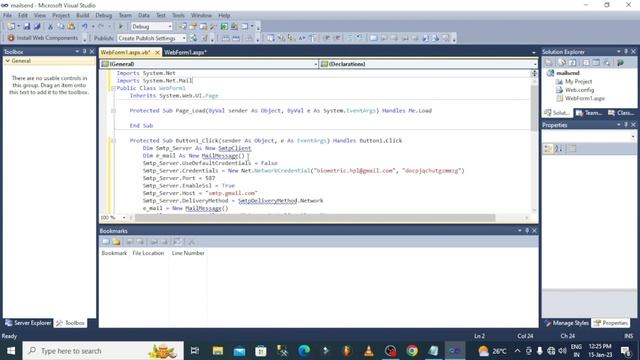The height and width of the screenshot is (360, 640).
Task: Switch to the Manage Styles tab
Action: pos(567,323)
